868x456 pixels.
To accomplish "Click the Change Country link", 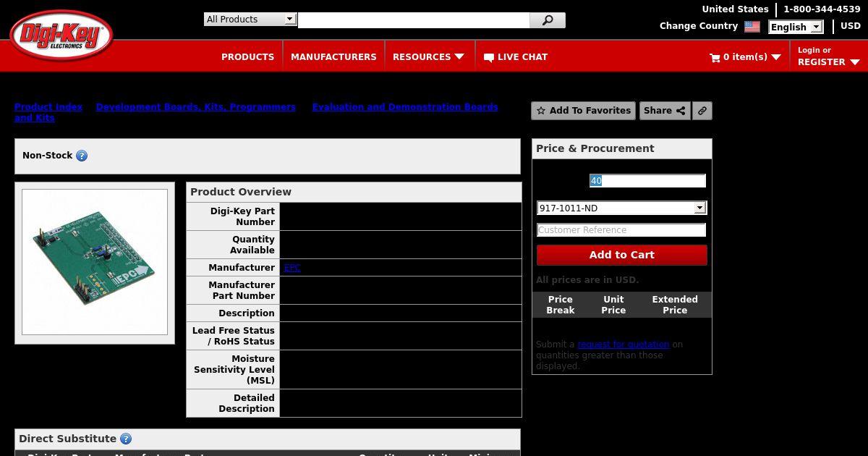I will coord(699,26).
